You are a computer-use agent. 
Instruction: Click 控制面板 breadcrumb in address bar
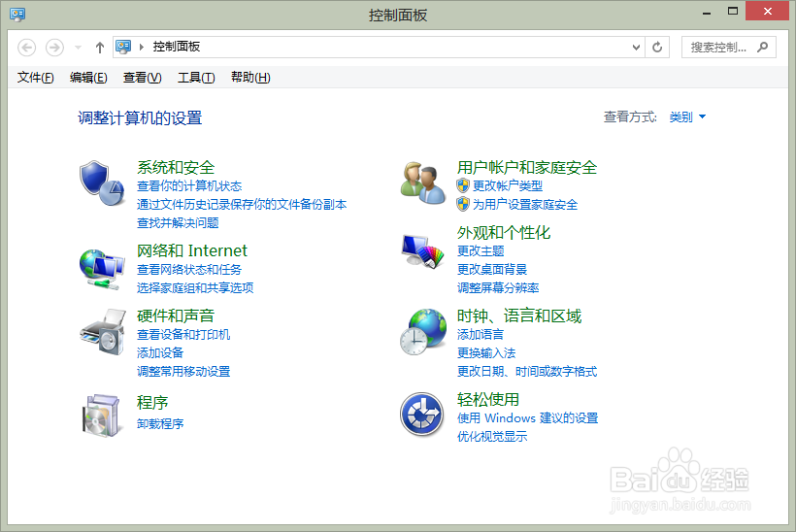[176, 47]
